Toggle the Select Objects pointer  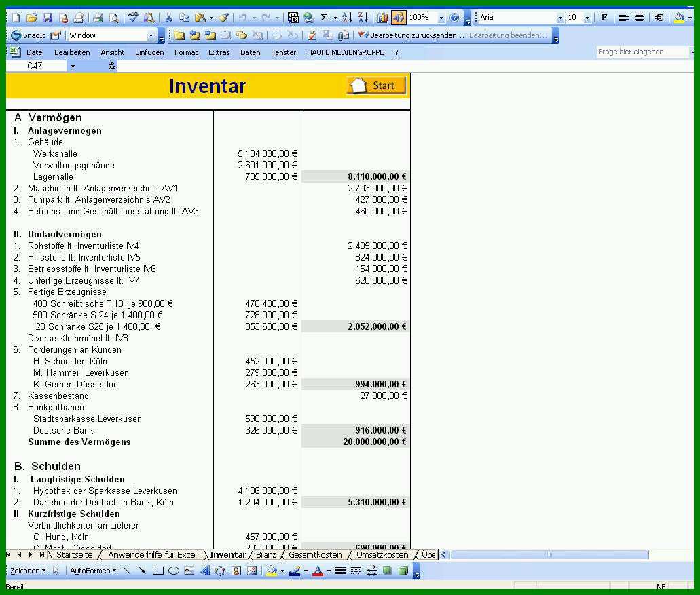click(56, 571)
